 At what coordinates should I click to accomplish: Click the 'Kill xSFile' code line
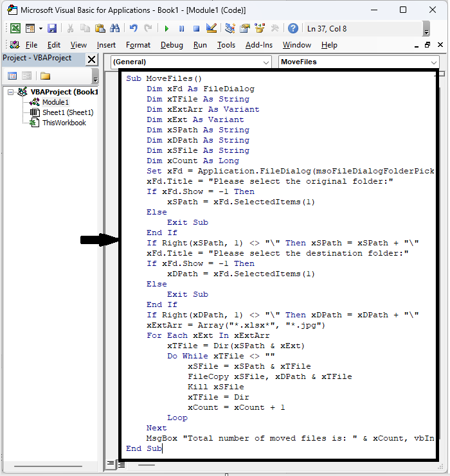[216, 387]
